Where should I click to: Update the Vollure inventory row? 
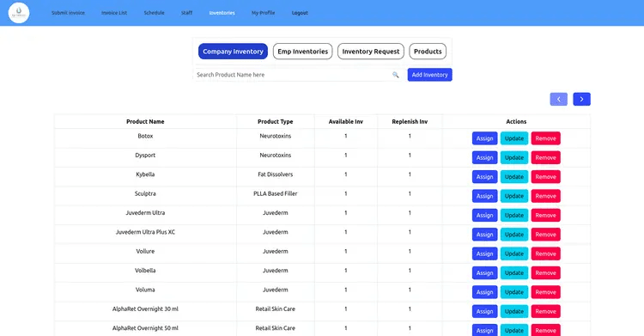coord(514,254)
